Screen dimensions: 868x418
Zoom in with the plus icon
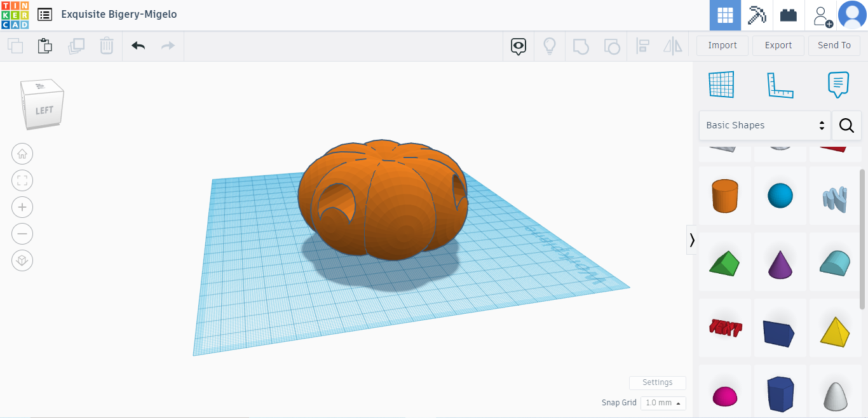(22, 207)
